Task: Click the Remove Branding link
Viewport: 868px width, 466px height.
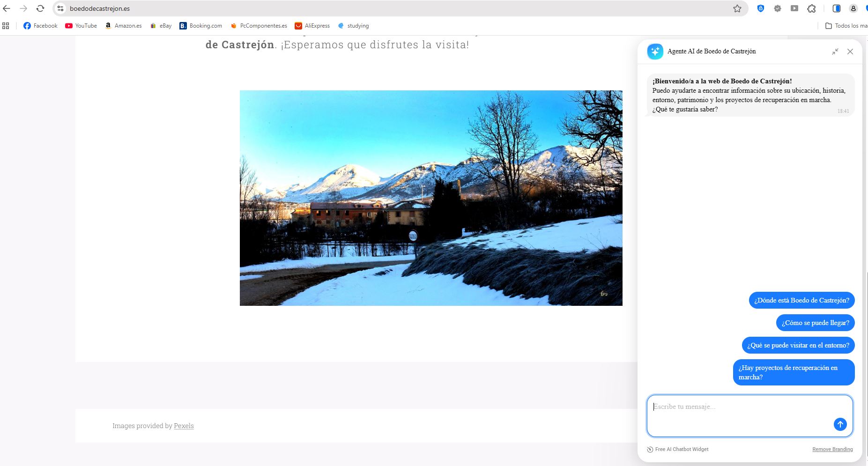Action: pos(832,449)
